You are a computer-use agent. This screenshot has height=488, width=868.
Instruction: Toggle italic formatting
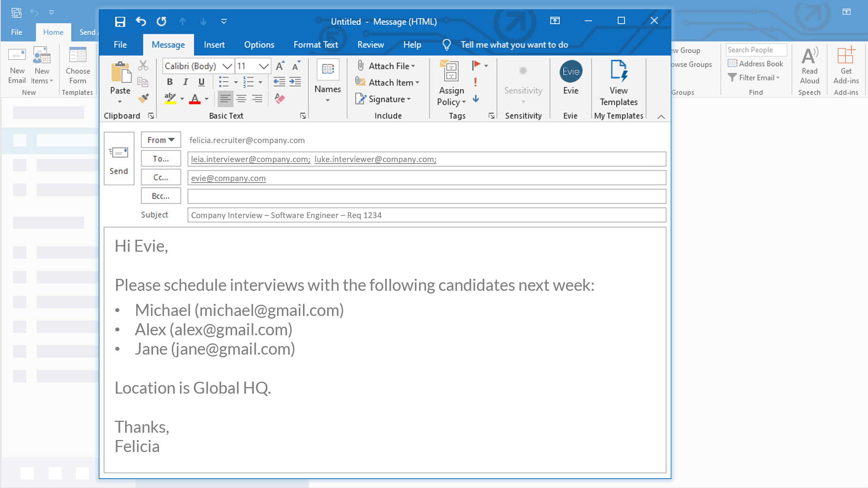click(x=185, y=82)
